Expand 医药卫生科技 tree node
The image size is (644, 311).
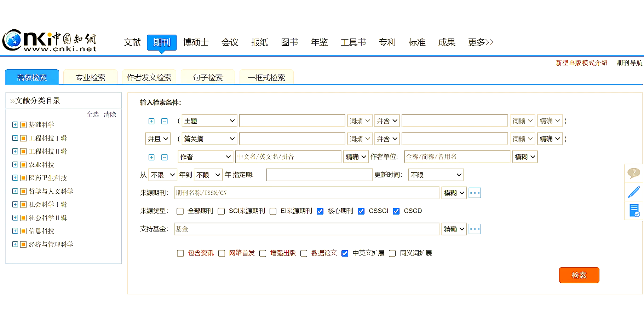coord(15,178)
